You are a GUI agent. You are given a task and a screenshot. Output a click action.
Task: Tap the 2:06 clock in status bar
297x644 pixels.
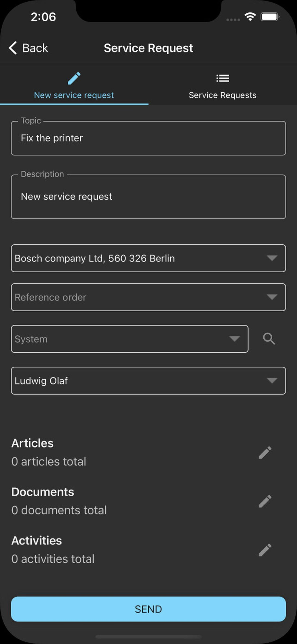[43, 17]
